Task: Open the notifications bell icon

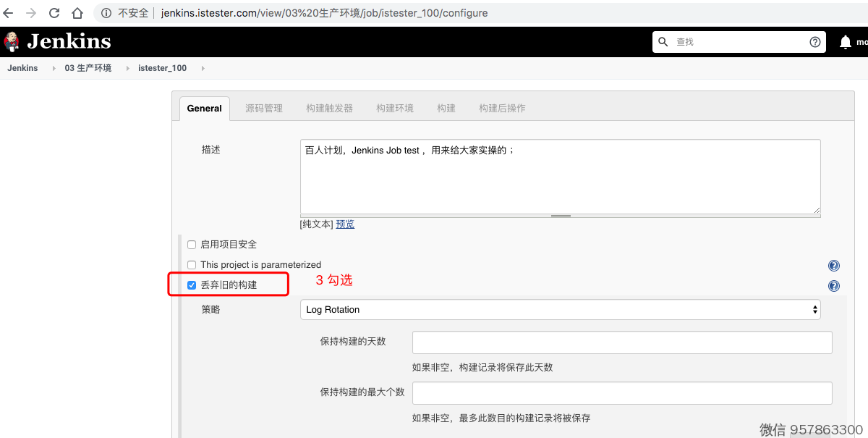Action: (845, 42)
